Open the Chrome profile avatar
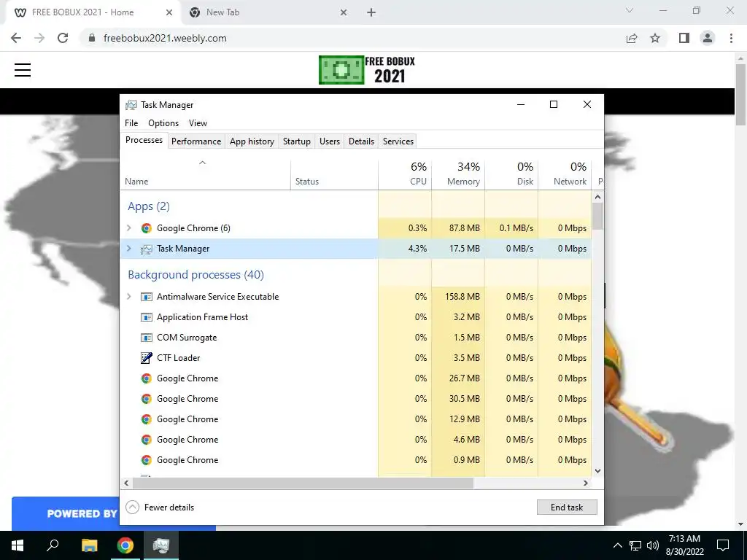The image size is (747, 560). pyautogui.click(x=708, y=38)
